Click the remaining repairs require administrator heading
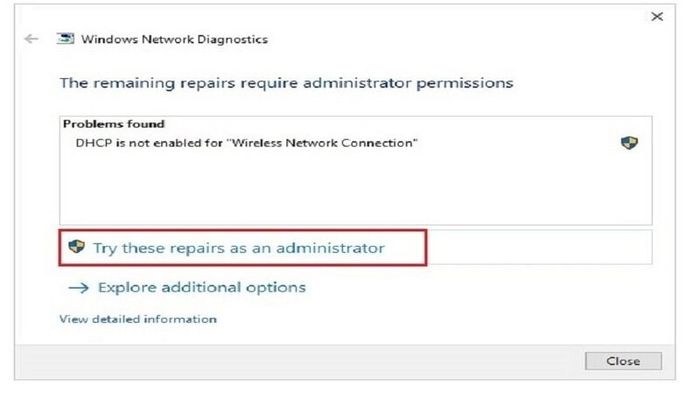The width and height of the screenshot is (700, 394). click(287, 83)
